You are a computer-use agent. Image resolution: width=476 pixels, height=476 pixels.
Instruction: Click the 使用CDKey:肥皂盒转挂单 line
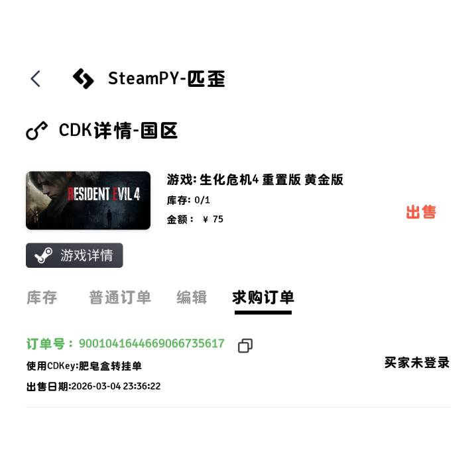[x=84, y=366]
